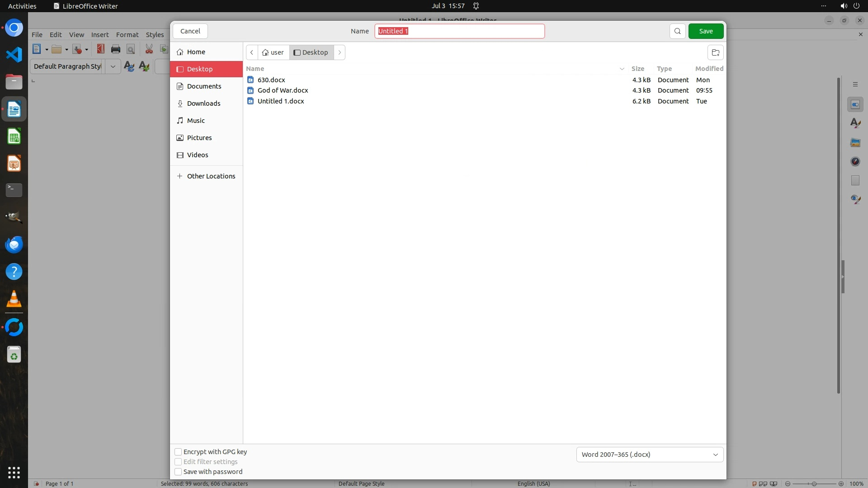Open the sidebar Navigator compass icon
The height and width of the screenshot is (488, 868).
click(x=855, y=161)
